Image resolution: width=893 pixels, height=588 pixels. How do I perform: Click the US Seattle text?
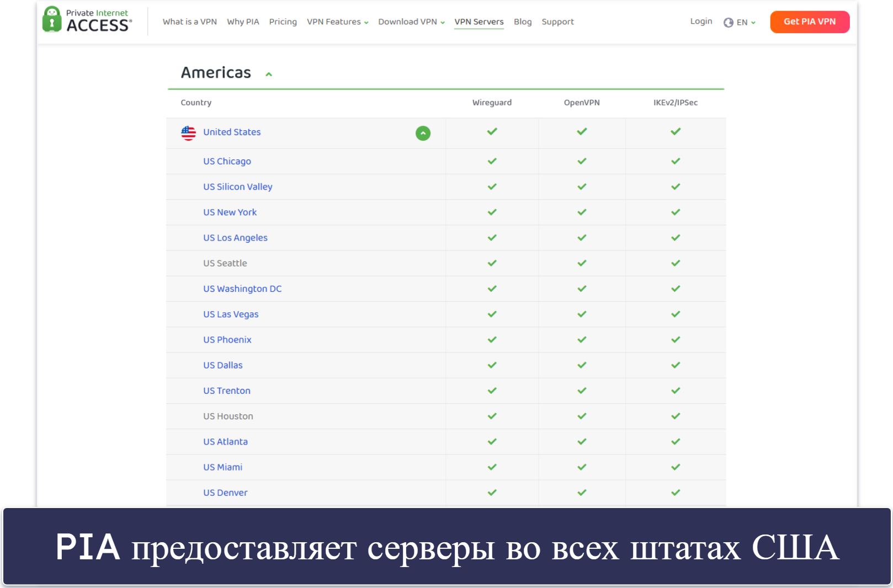pos(225,263)
